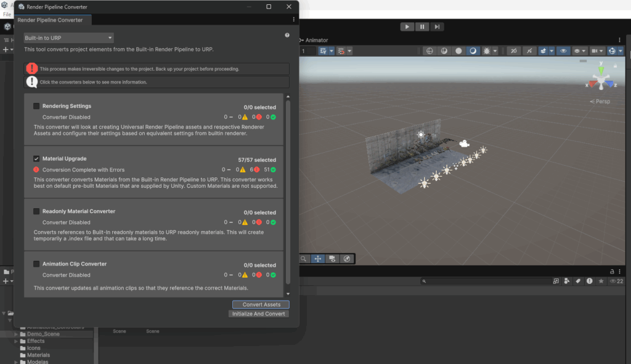The image size is (631, 364).
Task: Select wireframe draw mode in the Scene view
Action: point(429,51)
